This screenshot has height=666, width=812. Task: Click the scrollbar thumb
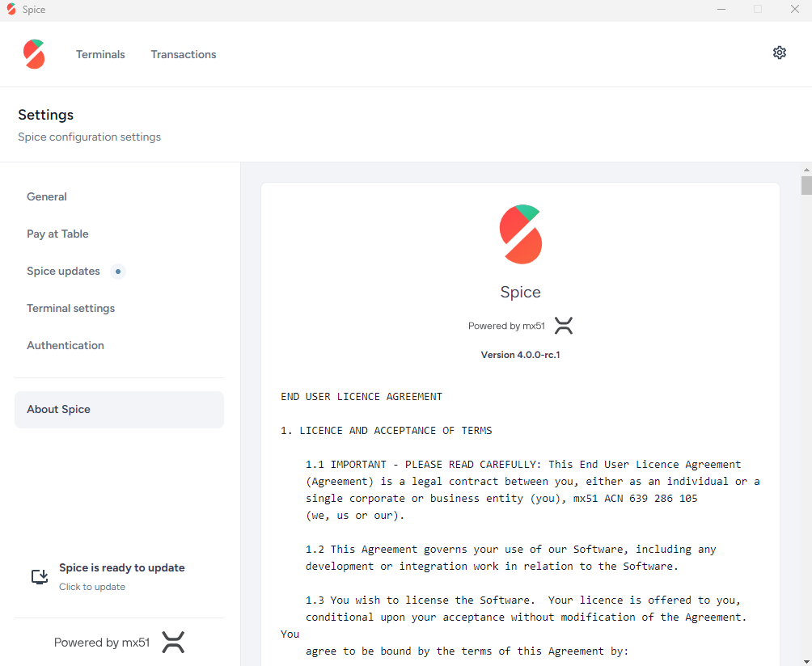(806, 185)
